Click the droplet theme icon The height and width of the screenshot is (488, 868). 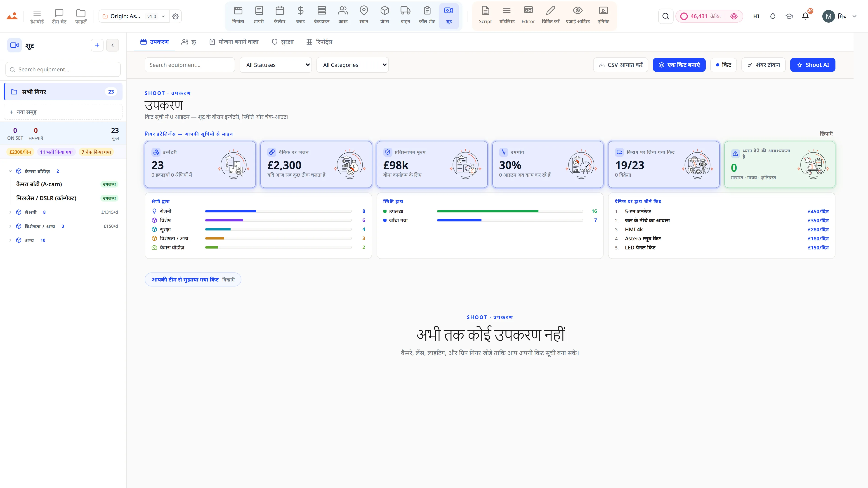(773, 16)
